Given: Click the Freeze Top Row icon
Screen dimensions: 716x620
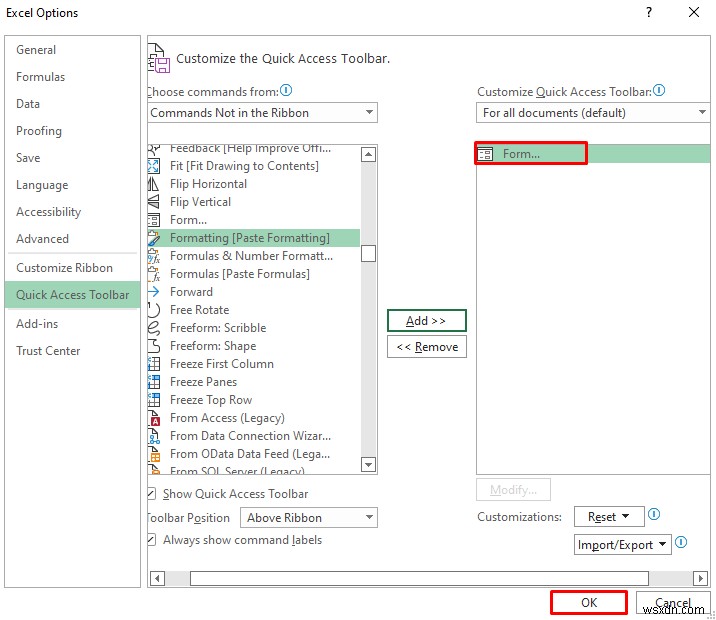Looking at the screenshot, I should pyautogui.click(x=154, y=400).
